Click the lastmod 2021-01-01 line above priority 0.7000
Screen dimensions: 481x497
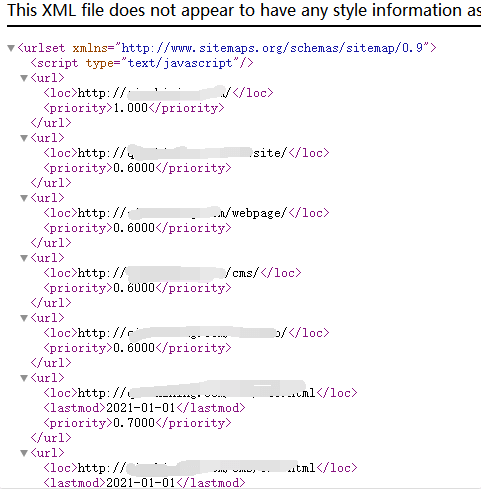[144, 408]
